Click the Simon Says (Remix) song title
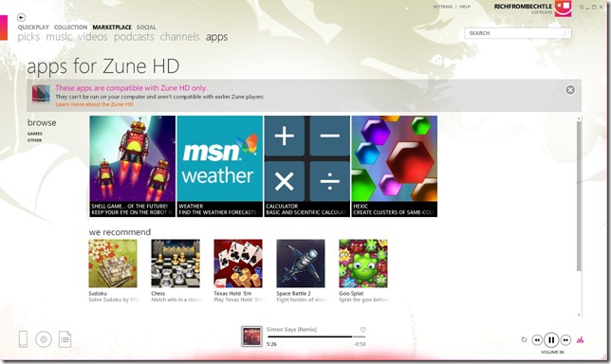 [x=292, y=329]
